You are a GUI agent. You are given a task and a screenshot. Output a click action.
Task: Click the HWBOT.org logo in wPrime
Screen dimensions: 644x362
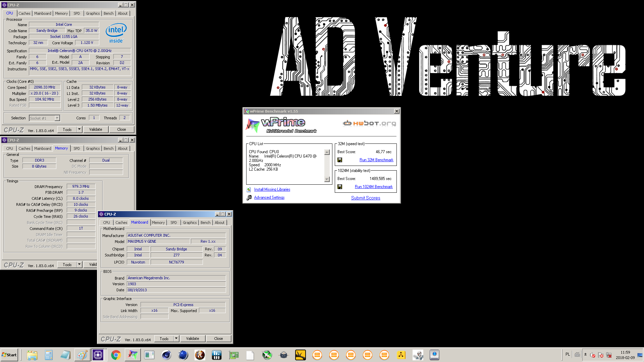pyautogui.click(x=369, y=123)
